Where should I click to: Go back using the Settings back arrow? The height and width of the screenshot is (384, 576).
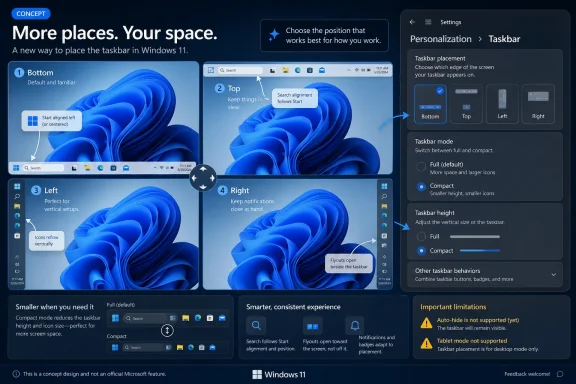[x=412, y=22]
